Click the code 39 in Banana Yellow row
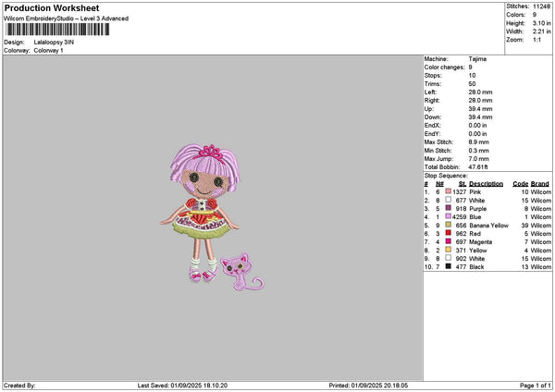 (524, 226)
